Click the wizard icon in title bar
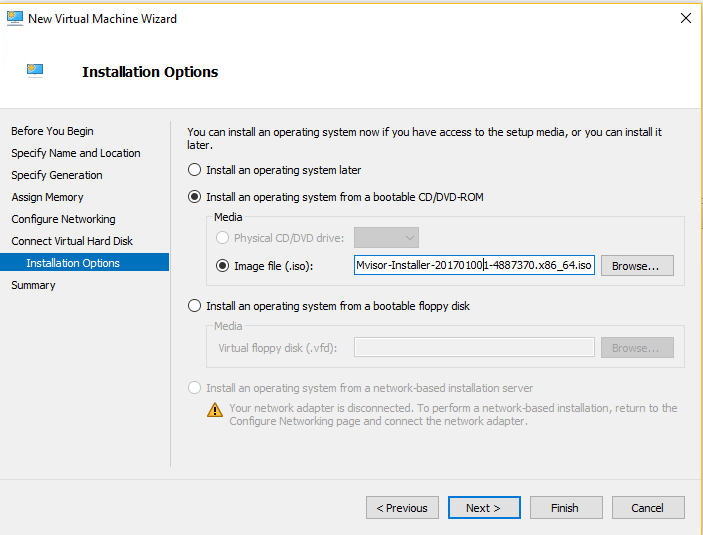This screenshot has width=703, height=535. [x=15, y=18]
